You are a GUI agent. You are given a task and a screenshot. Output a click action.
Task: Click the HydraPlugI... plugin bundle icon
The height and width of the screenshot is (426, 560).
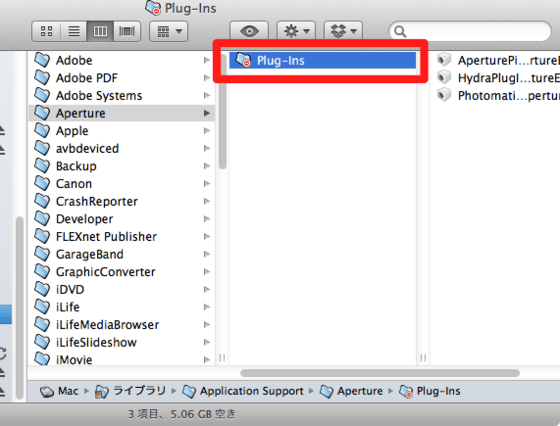point(444,77)
